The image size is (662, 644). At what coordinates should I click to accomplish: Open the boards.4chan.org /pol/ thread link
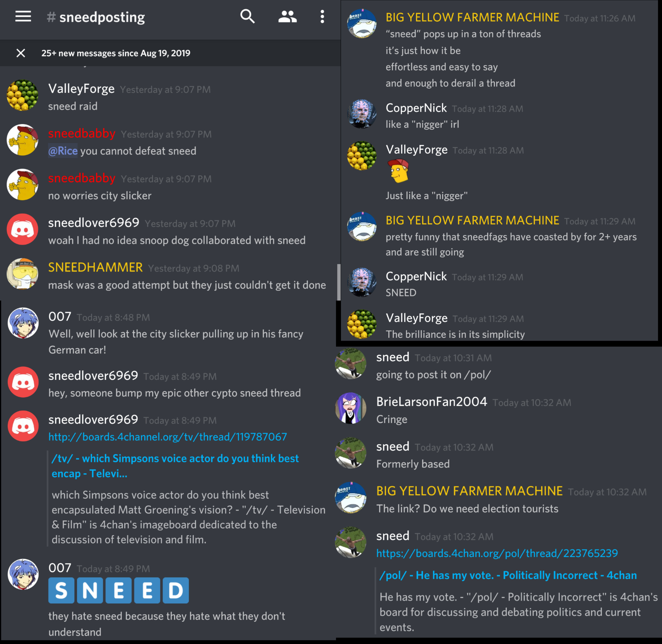coord(497,553)
